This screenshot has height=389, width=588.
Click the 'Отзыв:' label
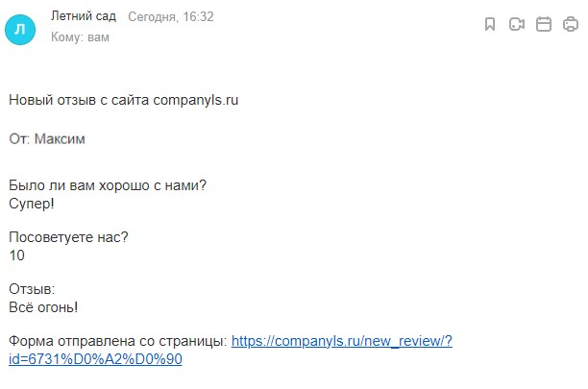pos(32,289)
